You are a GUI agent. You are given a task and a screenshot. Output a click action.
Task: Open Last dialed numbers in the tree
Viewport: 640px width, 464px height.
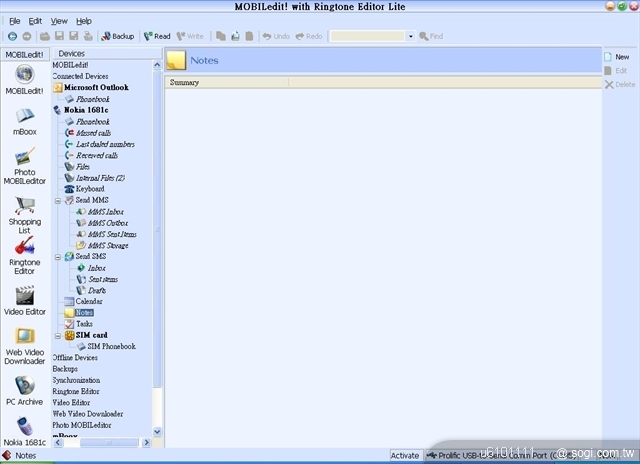(105, 144)
